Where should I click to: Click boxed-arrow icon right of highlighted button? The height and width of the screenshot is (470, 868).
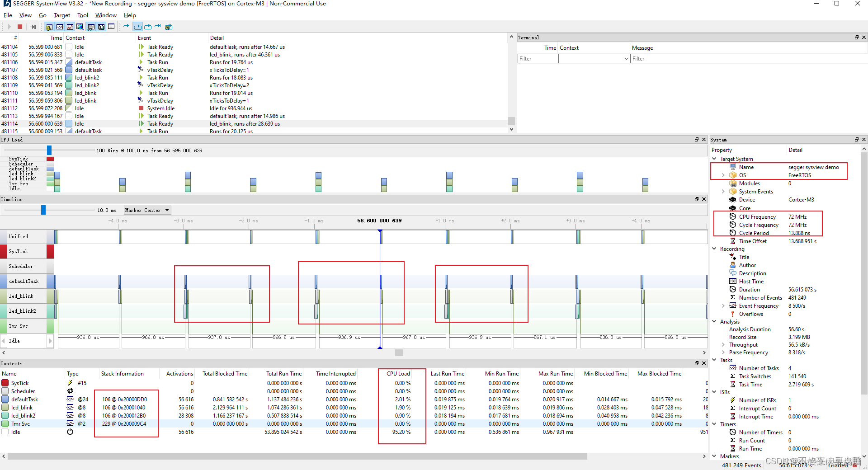coord(148,27)
